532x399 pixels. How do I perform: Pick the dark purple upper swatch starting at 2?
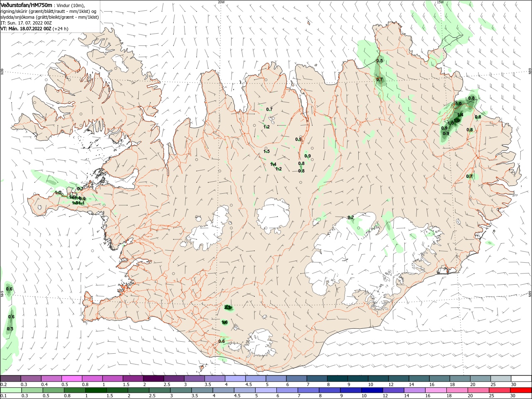coord(153,379)
